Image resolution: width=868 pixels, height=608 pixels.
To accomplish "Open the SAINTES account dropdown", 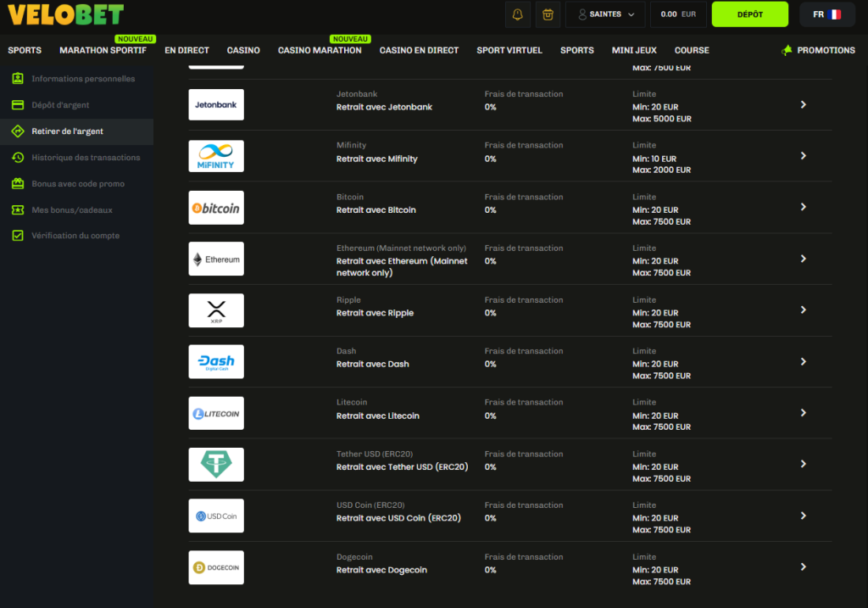I will click(x=605, y=14).
